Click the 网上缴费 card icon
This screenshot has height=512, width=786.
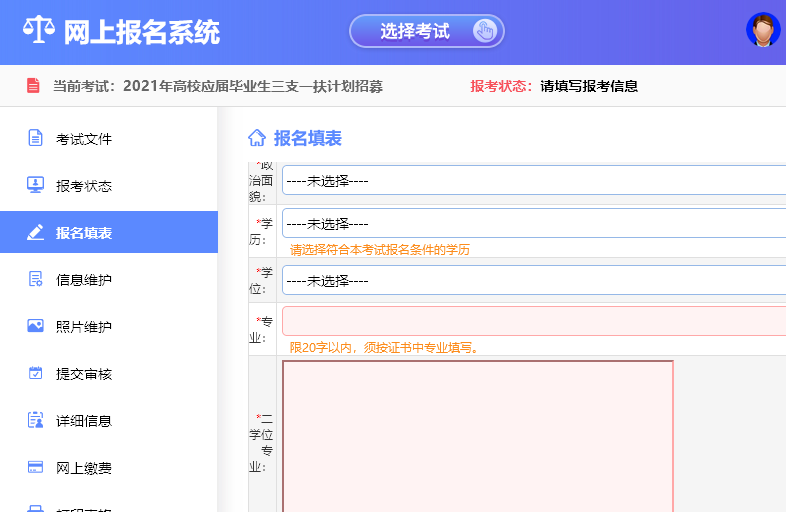(35, 467)
